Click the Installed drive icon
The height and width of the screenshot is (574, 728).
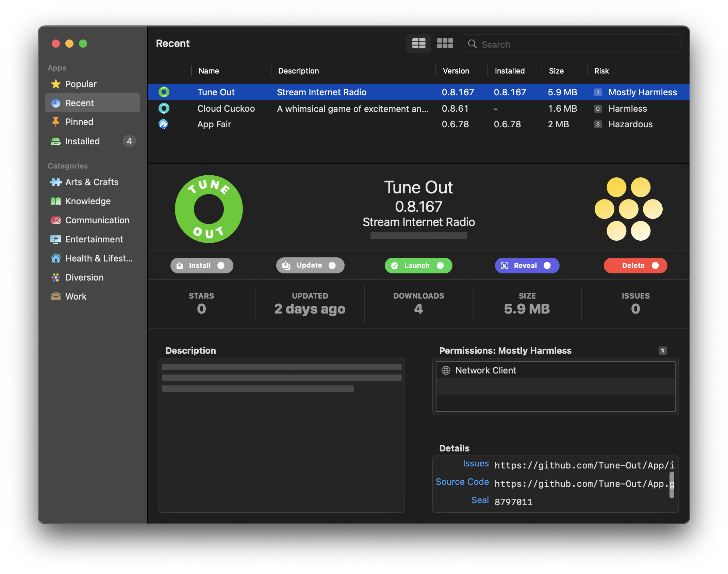coord(56,141)
